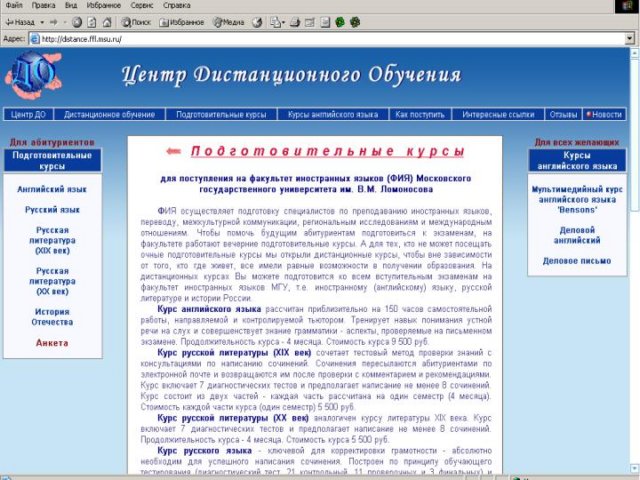The width and height of the screenshot is (640, 480).
Task: Click the Адрес label of address bar
Action: tap(14, 39)
